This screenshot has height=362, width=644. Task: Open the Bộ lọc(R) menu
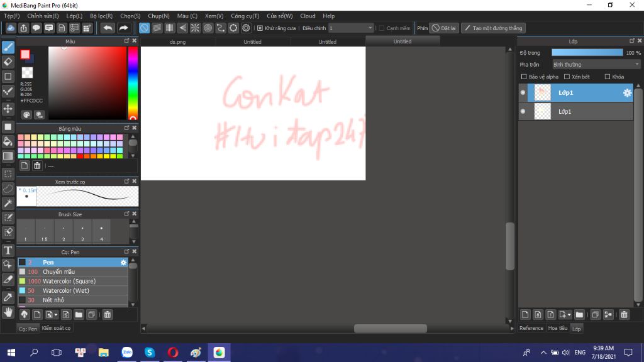pos(101,16)
